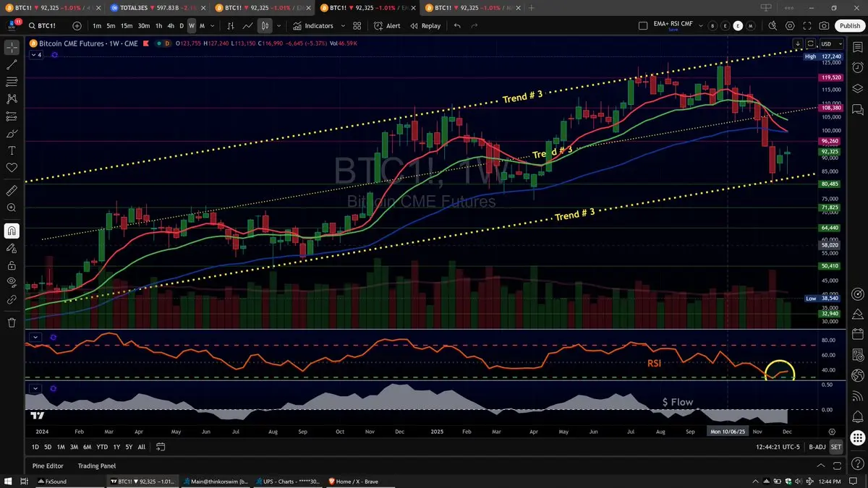Toggle lock all drawing tools

click(12, 265)
